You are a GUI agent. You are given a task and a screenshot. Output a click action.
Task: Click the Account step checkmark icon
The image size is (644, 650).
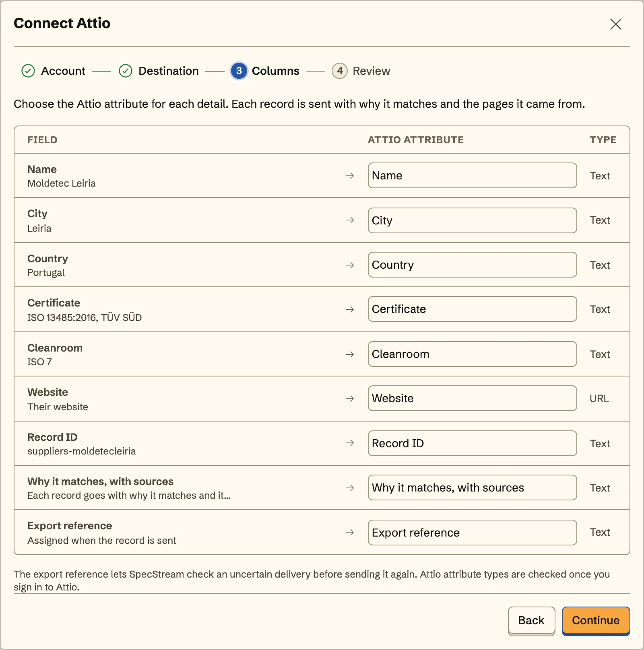click(x=28, y=71)
